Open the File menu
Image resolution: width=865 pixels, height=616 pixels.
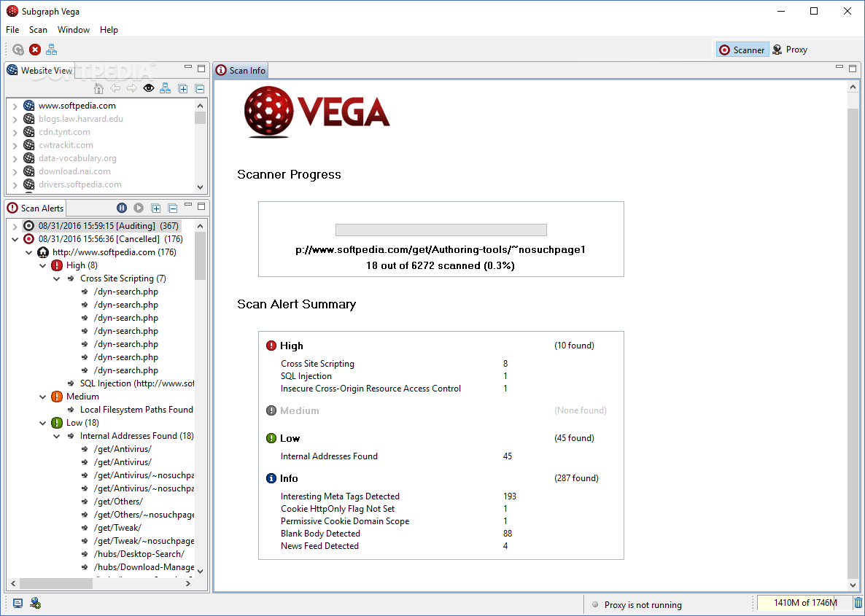pos(12,30)
